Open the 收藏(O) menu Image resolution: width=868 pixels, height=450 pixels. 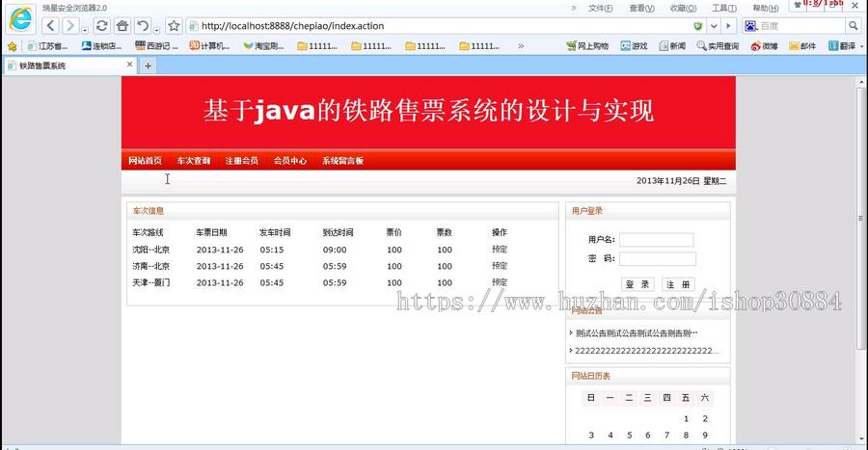[683, 8]
